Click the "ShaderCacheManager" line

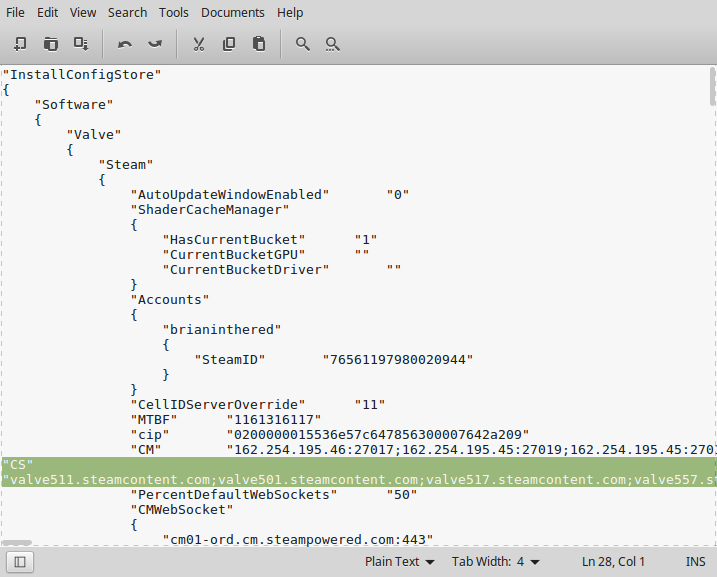tap(210, 210)
